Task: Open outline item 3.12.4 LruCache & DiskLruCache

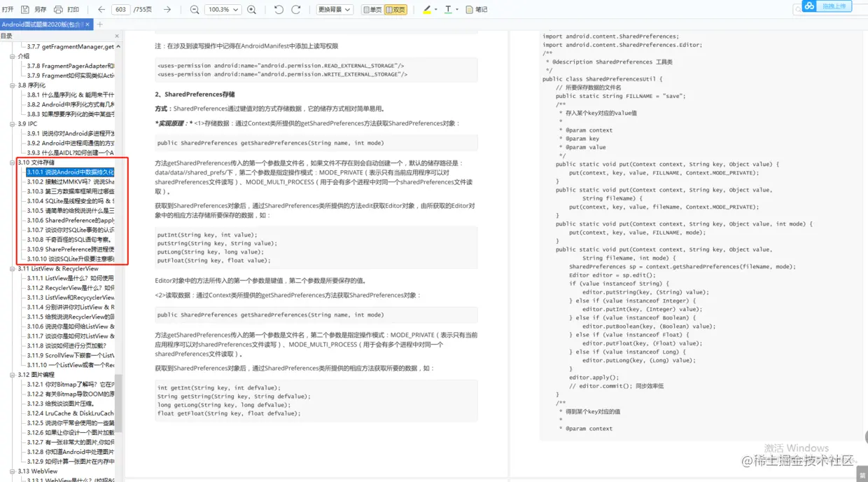Action: coord(70,413)
